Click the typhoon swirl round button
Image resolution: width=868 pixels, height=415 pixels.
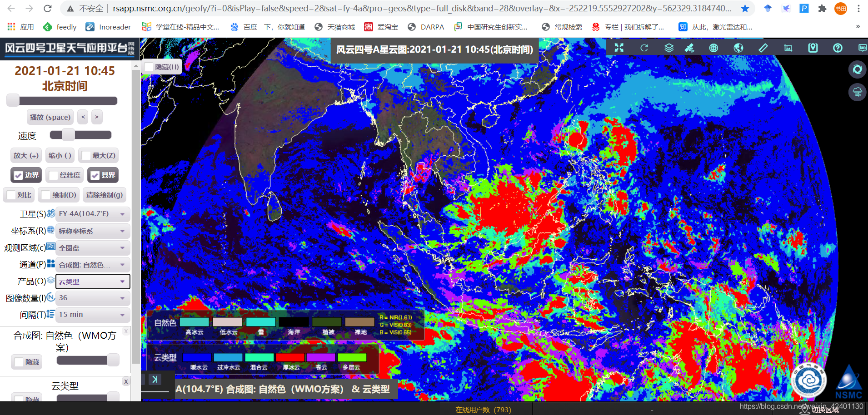(857, 69)
